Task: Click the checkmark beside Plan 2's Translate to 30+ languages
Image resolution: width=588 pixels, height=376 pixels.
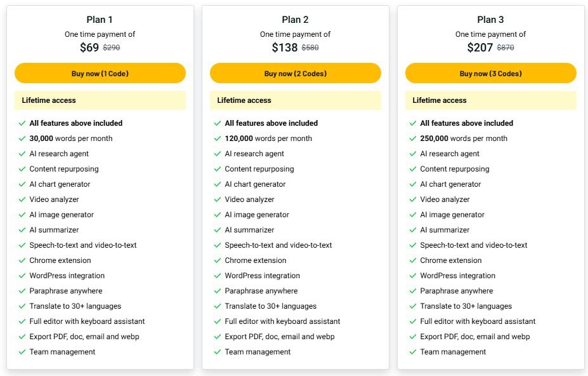Action: [217, 306]
